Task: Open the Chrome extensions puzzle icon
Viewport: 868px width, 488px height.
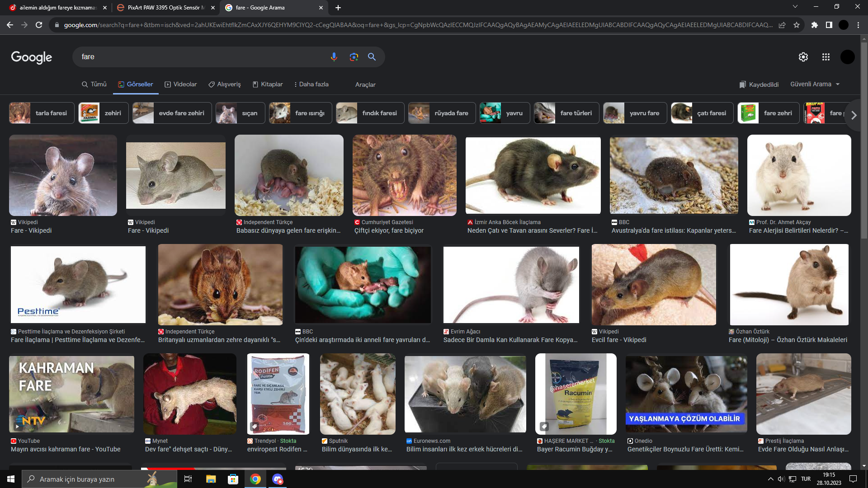Action: [x=815, y=25]
